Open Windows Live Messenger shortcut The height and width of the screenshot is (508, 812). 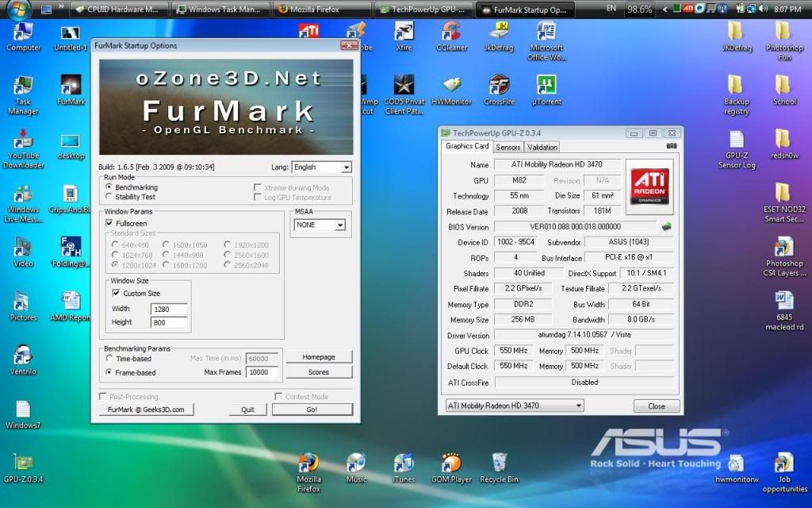(22, 204)
